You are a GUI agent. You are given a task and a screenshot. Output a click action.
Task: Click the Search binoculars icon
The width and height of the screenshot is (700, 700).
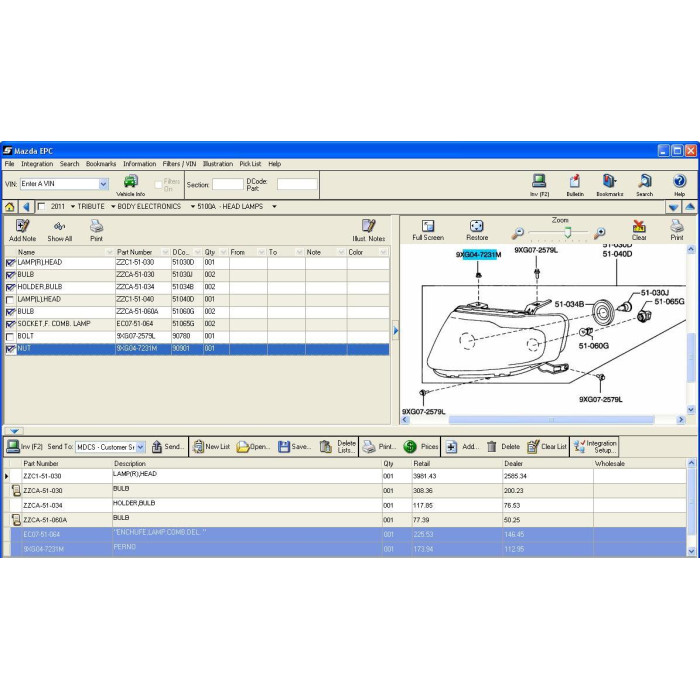tap(644, 185)
